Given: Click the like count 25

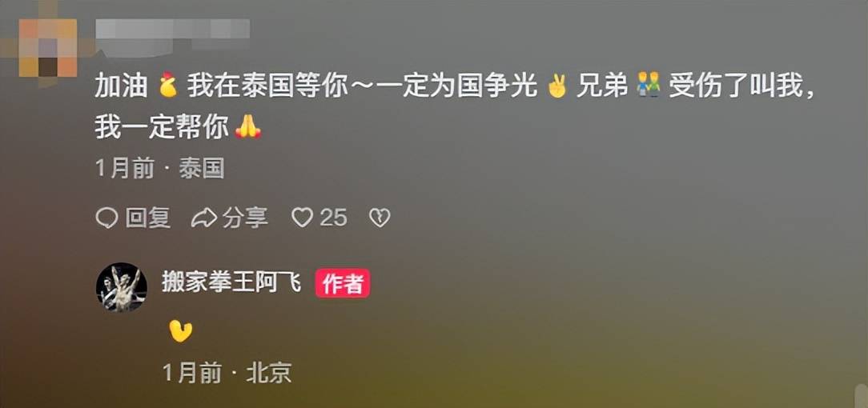Looking at the screenshot, I should pos(333,218).
